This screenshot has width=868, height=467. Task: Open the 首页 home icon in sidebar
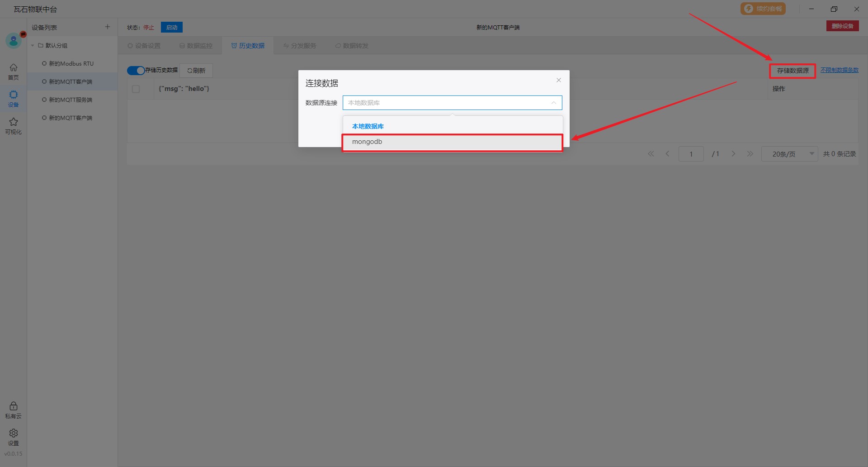[x=14, y=71]
